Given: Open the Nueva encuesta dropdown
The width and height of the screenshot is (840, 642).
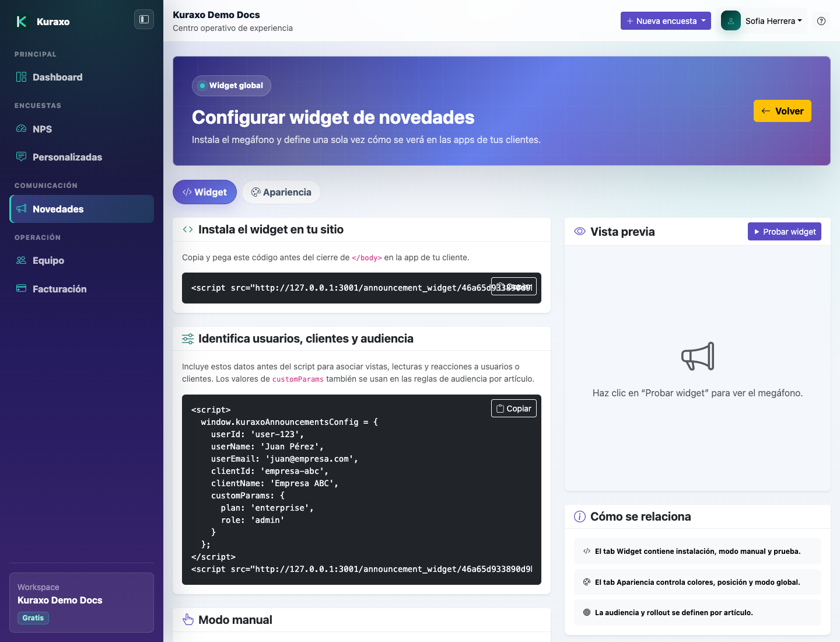Looking at the screenshot, I should (666, 20).
